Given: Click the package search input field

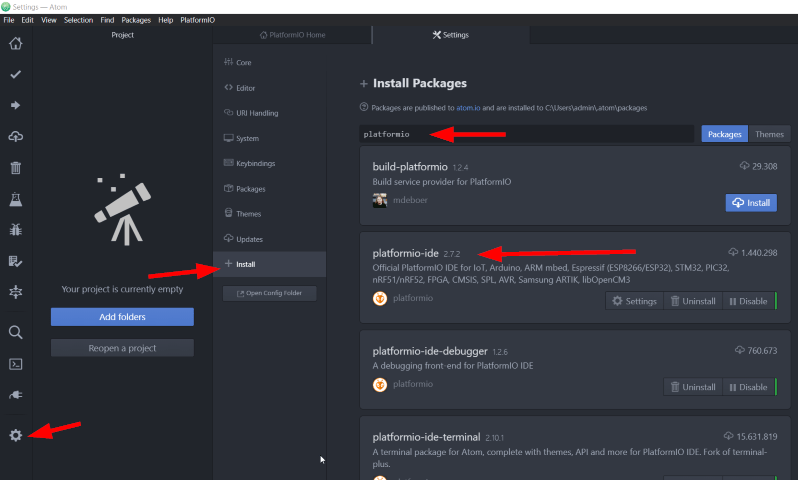Looking at the screenshot, I should 527,134.
